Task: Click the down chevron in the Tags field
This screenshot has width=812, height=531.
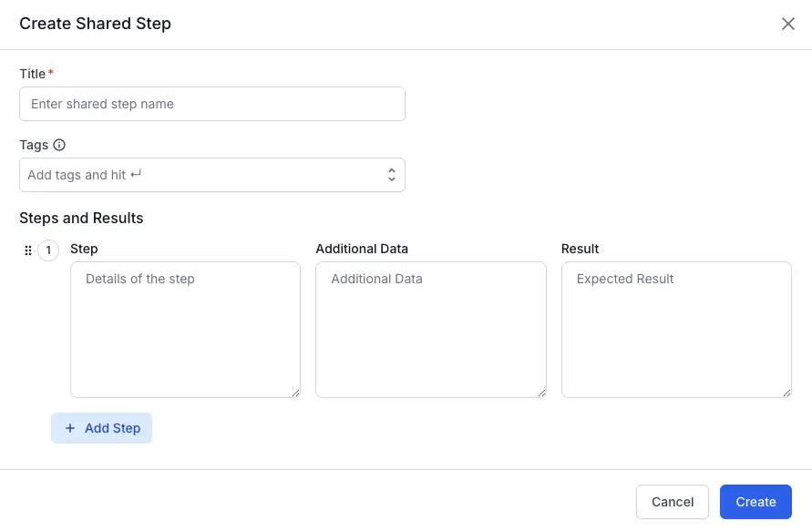Action: tap(391, 179)
